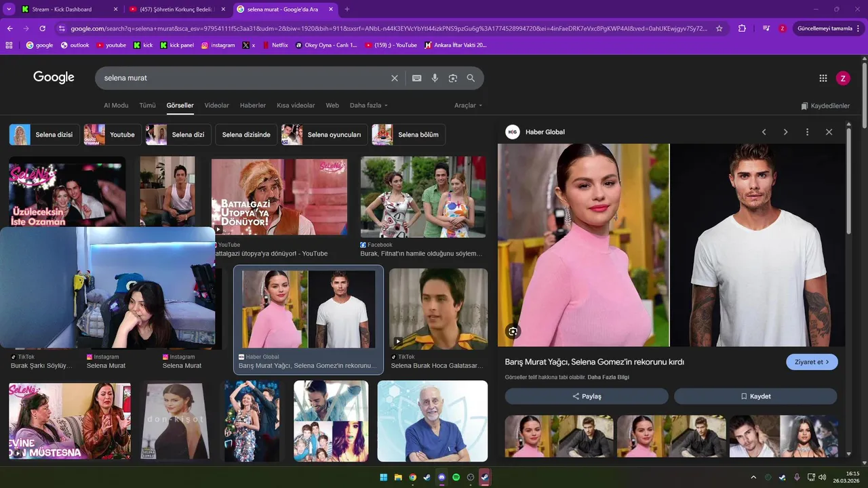This screenshot has width=868, height=488.
Task: Expand the Araçlar tools dropdown
Action: coord(469,106)
